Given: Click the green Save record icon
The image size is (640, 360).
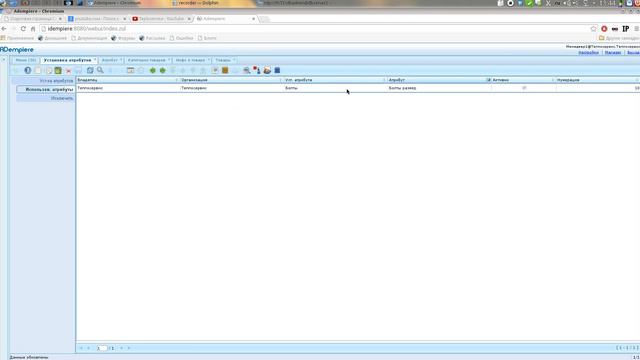Looking at the screenshot, I should (58, 71).
